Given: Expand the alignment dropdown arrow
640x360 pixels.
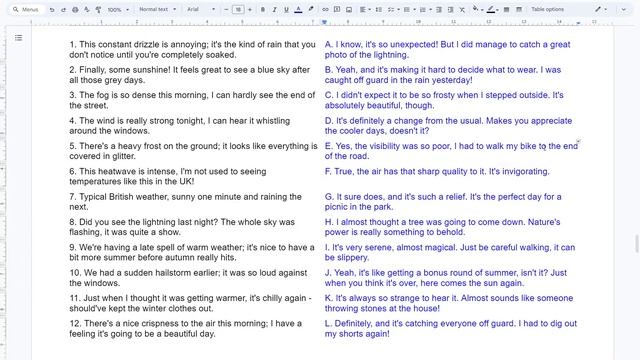Looking at the screenshot, I should (369, 9).
